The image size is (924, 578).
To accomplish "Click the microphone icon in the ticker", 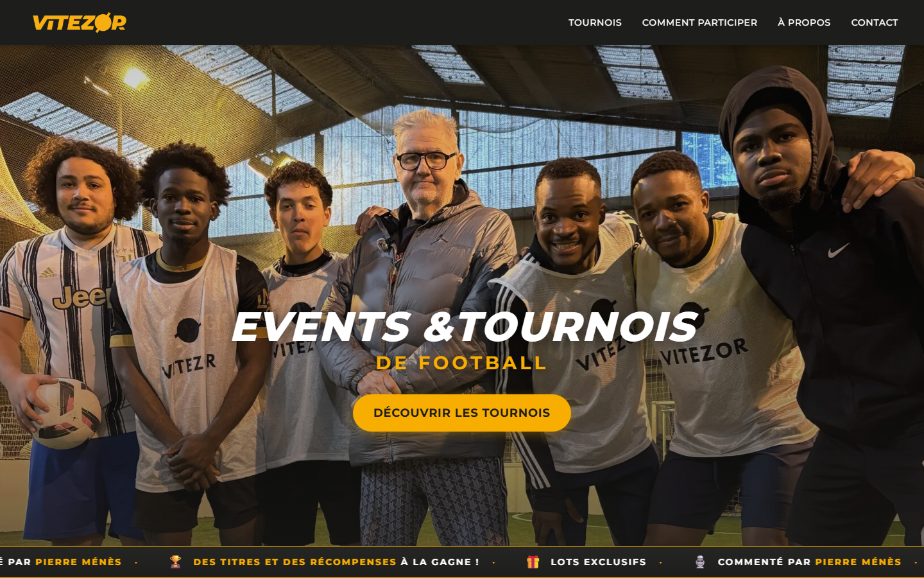I will point(700,562).
